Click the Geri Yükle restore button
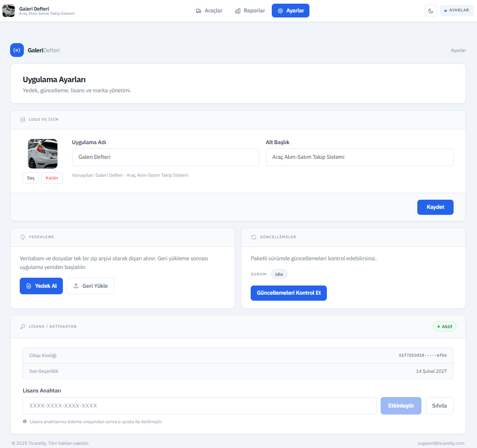 [90, 286]
